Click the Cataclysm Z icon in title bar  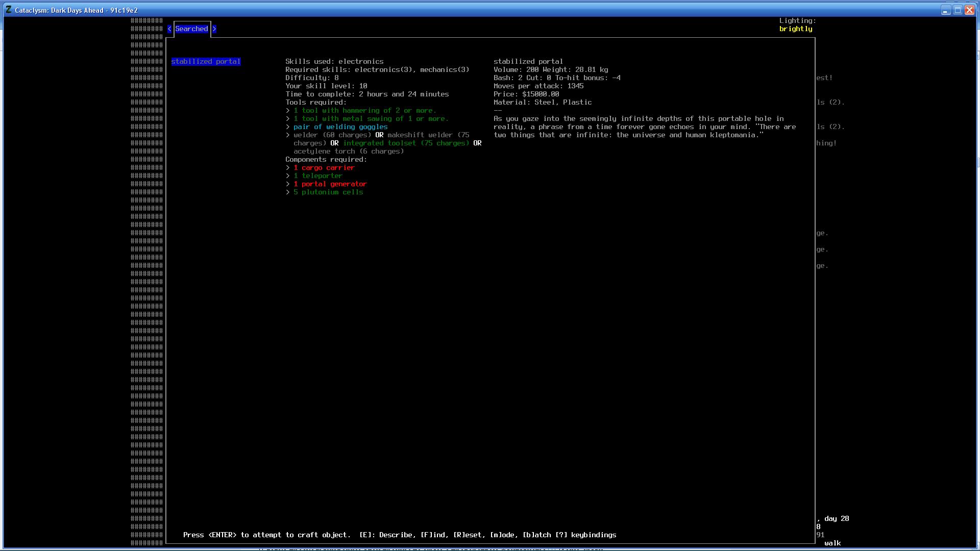pos(9,10)
